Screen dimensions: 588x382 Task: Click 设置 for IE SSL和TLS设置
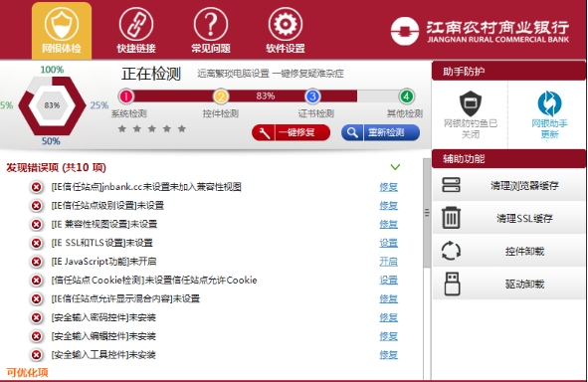pos(388,243)
